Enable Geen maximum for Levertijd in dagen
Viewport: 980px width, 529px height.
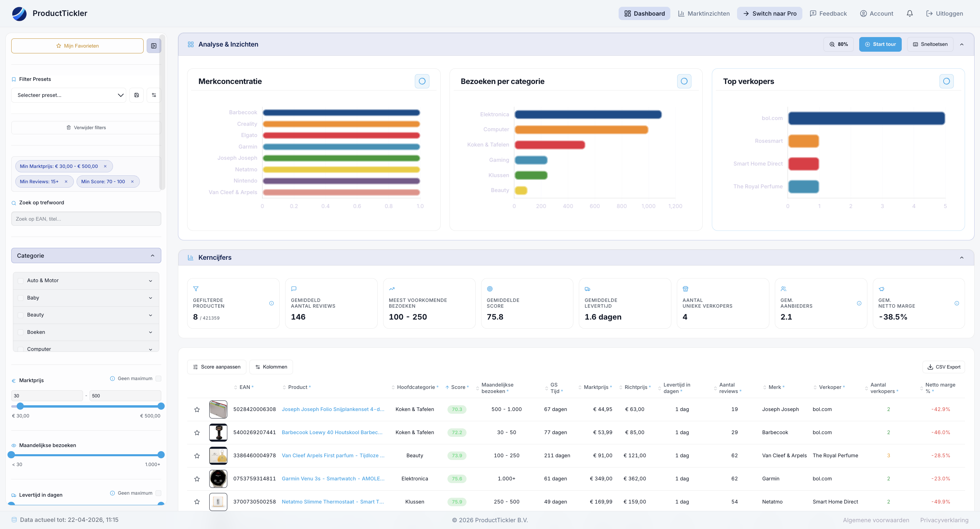tap(159, 493)
